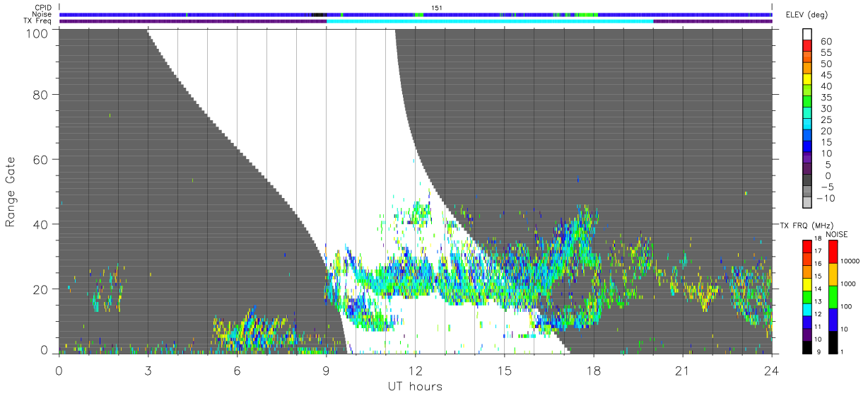Select the UT hours axis title
The image size is (868, 401).
[x=415, y=386]
